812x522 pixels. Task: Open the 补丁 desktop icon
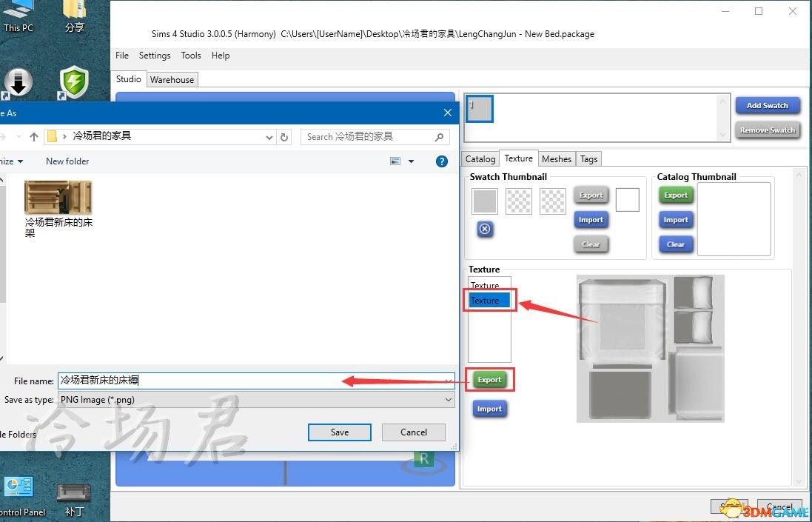pyautogui.click(x=74, y=500)
